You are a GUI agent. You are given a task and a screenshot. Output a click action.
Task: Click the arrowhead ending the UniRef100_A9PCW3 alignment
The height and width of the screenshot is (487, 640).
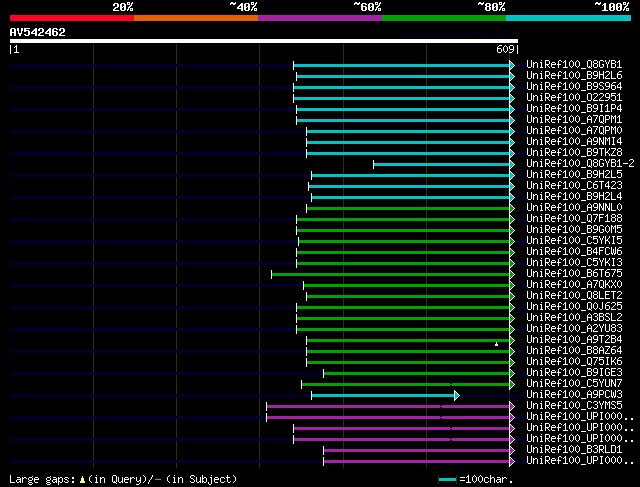click(x=457, y=395)
